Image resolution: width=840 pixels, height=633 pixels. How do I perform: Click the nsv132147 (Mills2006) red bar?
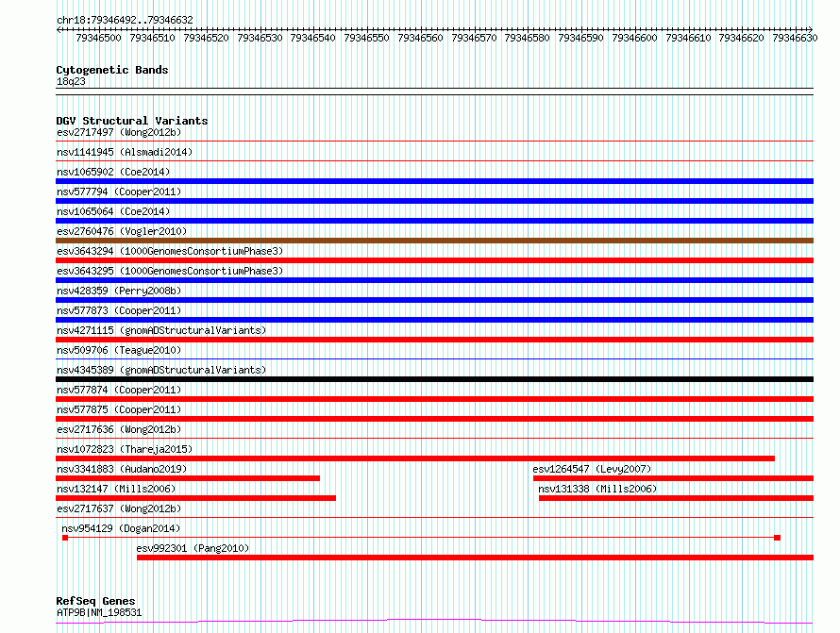[x=195, y=498]
